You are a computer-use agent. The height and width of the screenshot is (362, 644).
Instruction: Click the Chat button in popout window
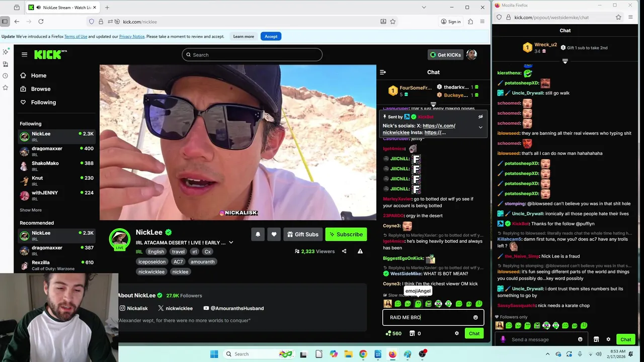625,339
